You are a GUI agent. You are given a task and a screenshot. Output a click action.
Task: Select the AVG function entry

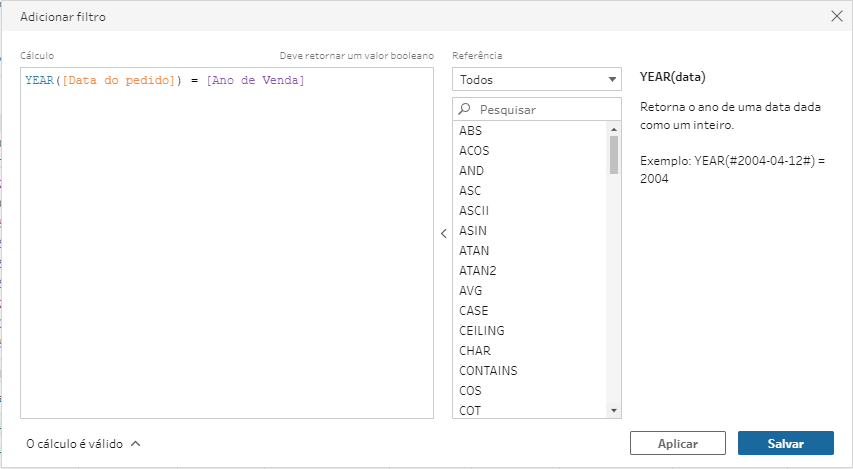471,291
